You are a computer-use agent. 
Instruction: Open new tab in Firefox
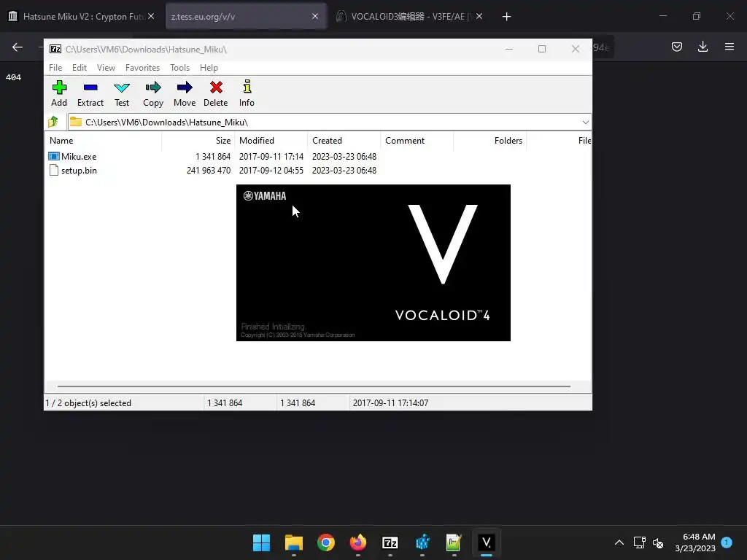[506, 17]
